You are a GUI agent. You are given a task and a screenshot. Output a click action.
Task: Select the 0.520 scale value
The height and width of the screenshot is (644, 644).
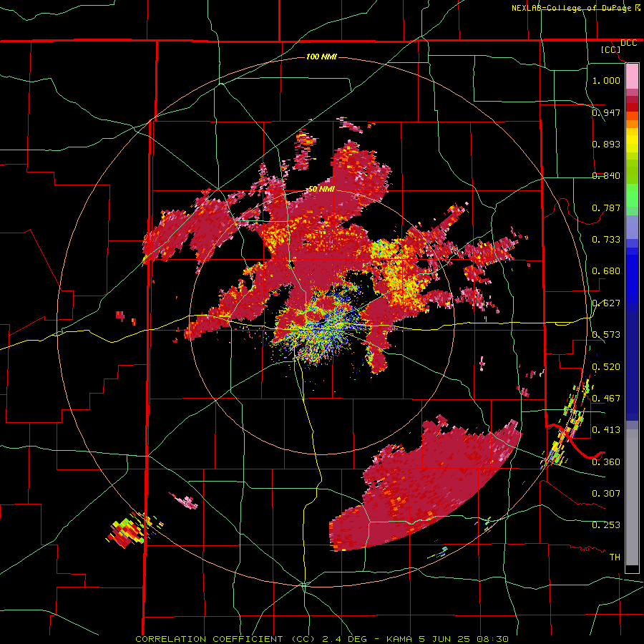coord(606,366)
